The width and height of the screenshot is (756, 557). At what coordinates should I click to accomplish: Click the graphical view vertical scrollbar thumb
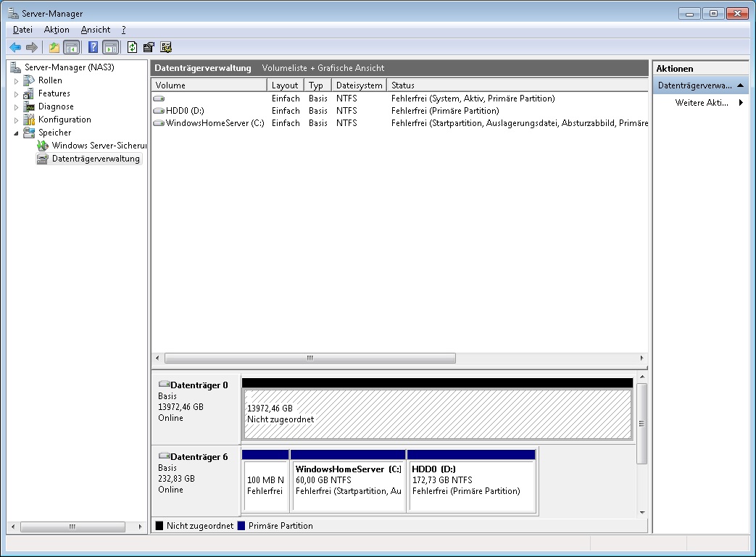click(x=641, y=424)
